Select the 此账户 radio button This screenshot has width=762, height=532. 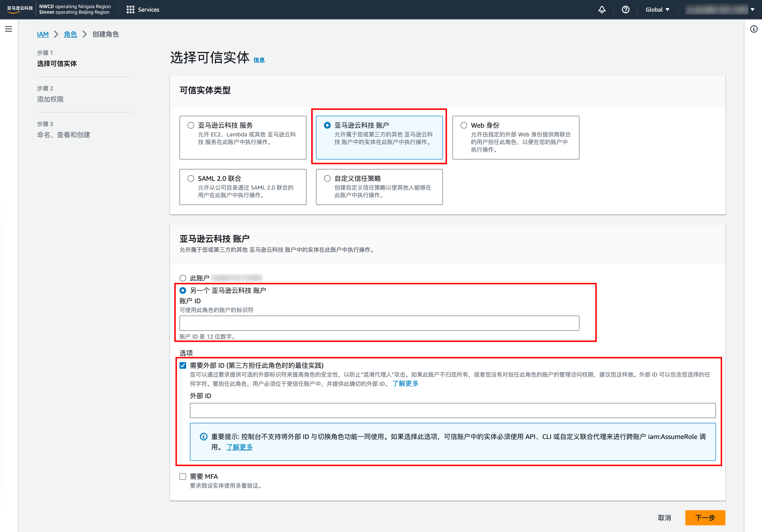[183, 278]
